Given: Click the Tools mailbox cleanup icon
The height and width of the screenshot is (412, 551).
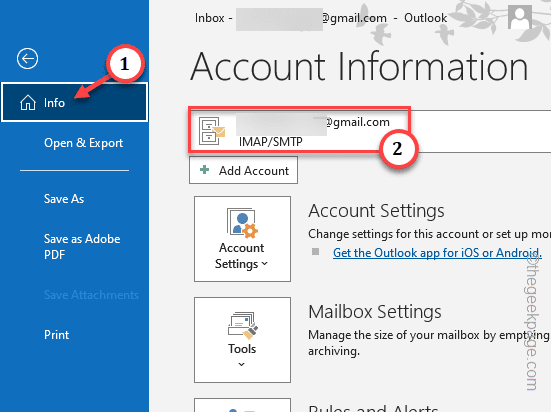Looking at the screenshot, I should tap(242, 325).
